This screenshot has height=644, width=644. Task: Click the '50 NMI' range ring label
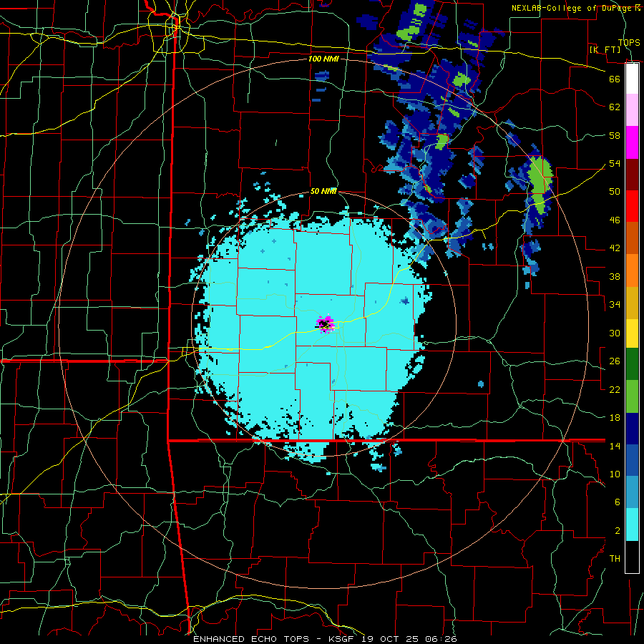[x=323, y=191]
